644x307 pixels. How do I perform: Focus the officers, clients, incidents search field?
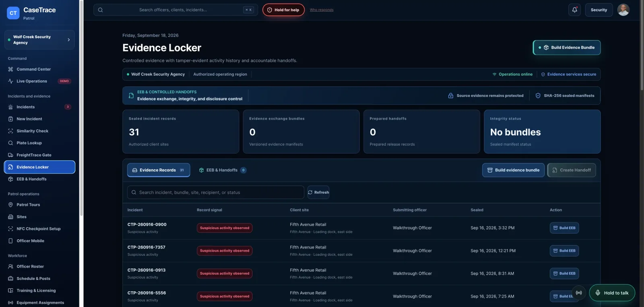[x=175, y=10]
